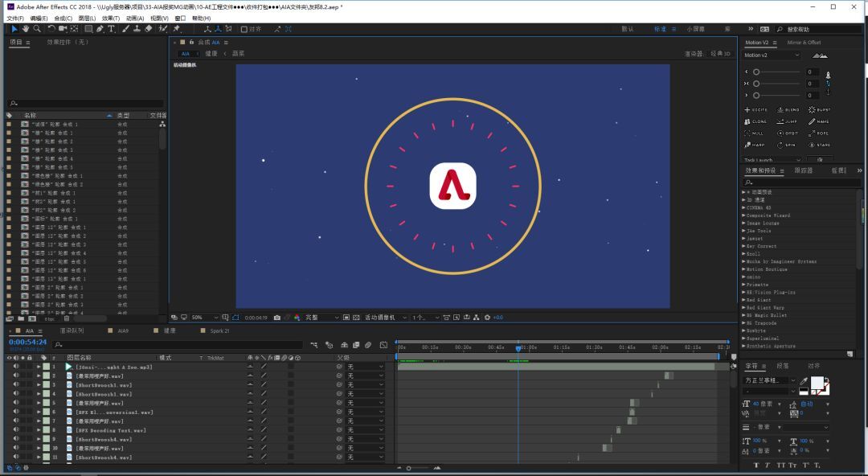The width and height of the screenshot is (868, 476).
Task: Click the first Motion v2 slider handle
Action: point(756,72)
